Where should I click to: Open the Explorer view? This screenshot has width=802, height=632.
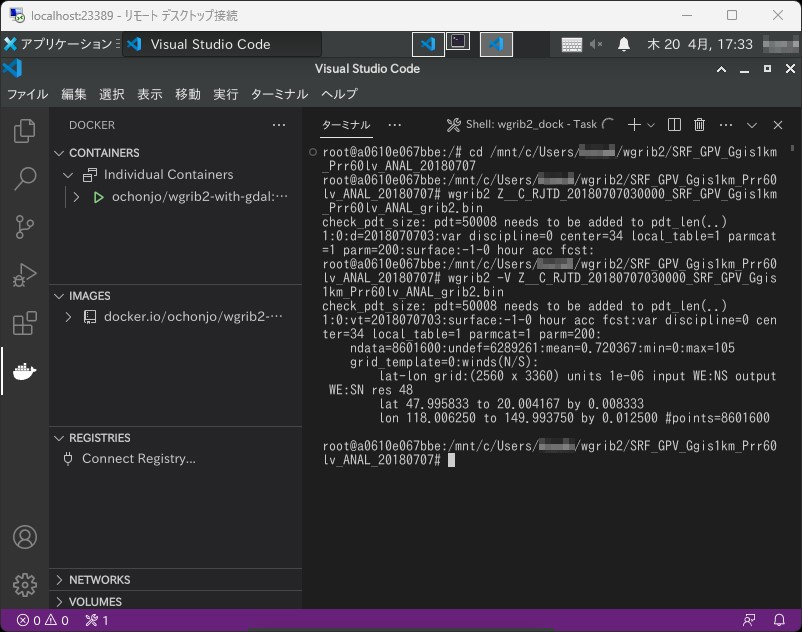click(x=25, y=130)
